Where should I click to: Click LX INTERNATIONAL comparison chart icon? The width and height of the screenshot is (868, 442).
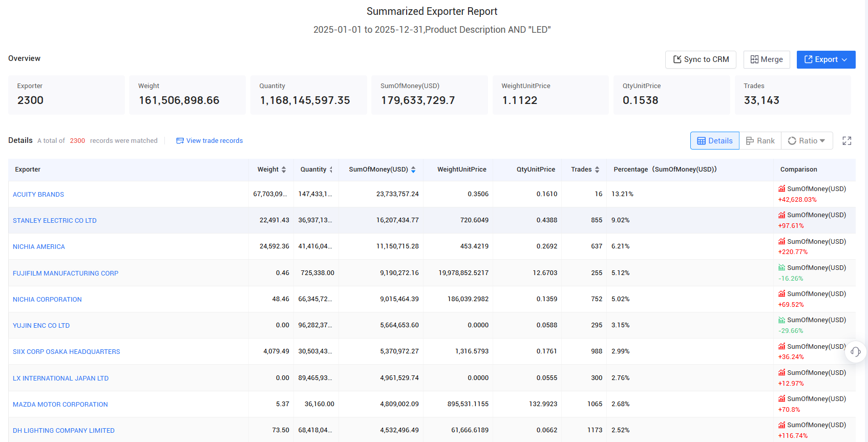(x=782, y=372)
